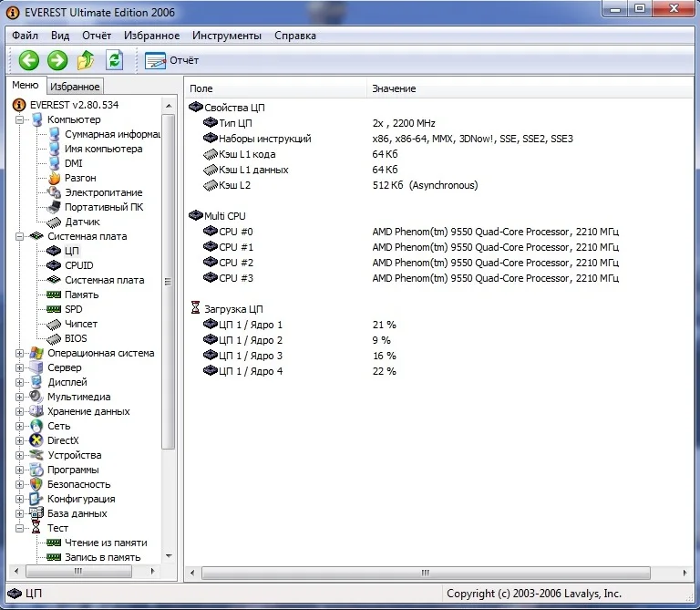
Task: Click tree panel horizontal scroll-right arrow
Action: pos(153,571)
